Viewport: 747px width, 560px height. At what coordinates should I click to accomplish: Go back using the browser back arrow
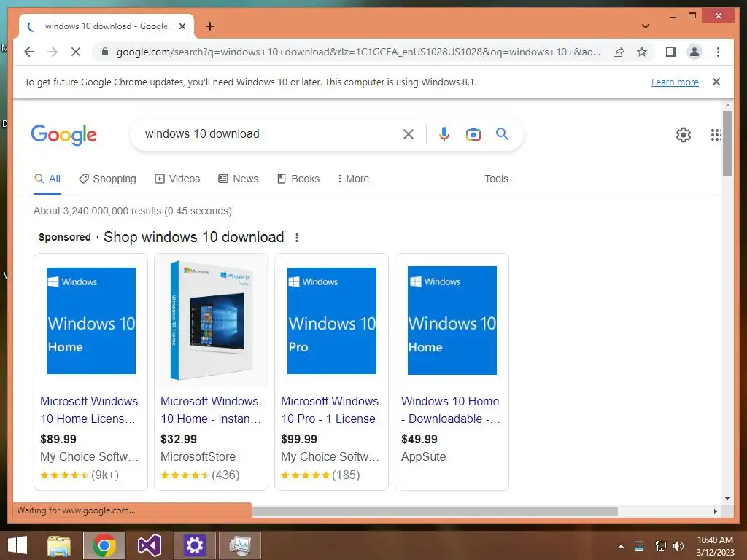tap(29, 52)
